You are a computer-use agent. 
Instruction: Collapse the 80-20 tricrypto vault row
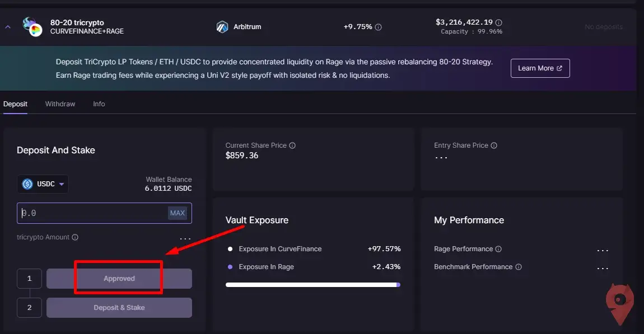coord(8,27)
